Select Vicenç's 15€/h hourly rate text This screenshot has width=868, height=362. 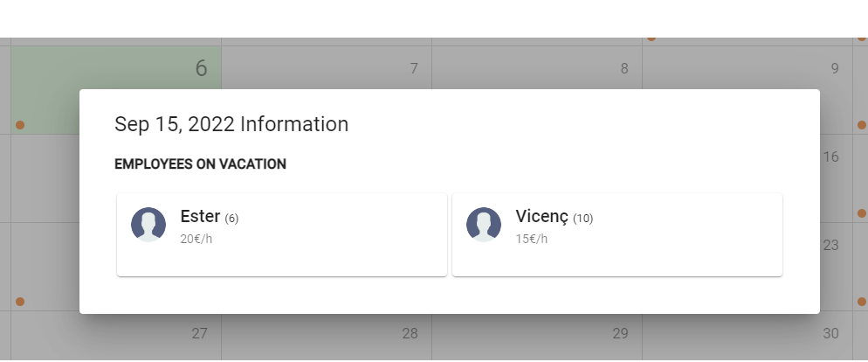coord(532,239)
